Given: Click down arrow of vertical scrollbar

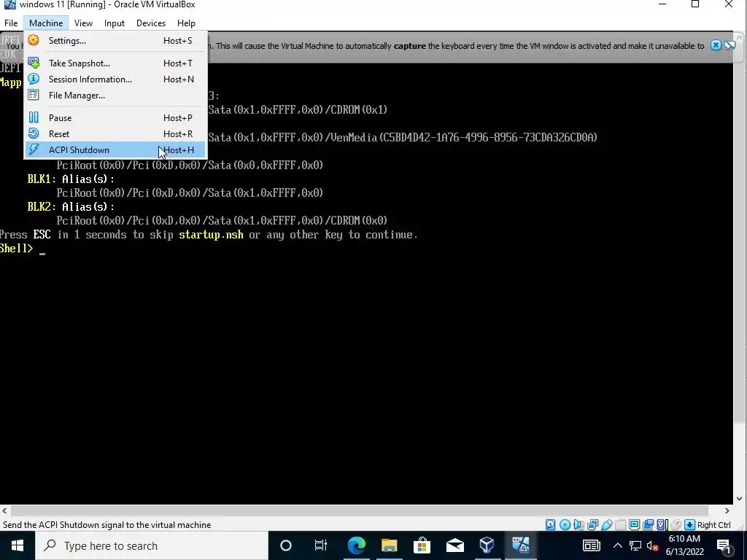Looking at the screenshot, I should coord(740,499).
